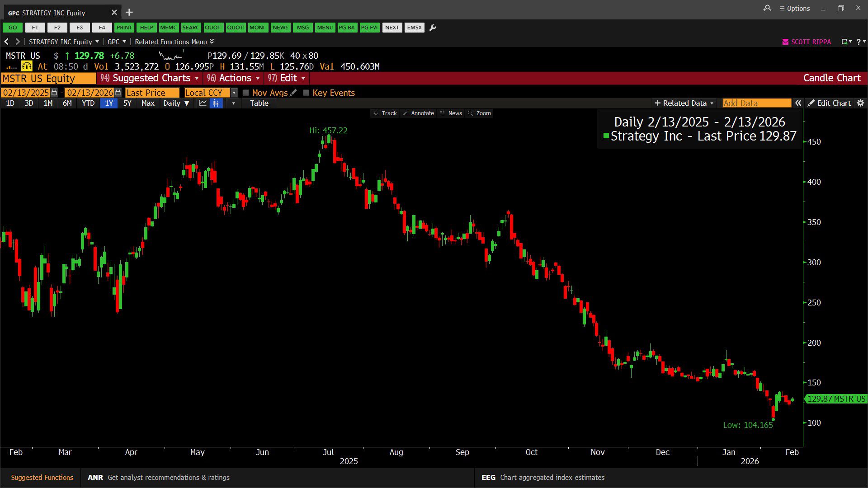This screenshot has width=868, height=488.
Task: Select the 6M time range
Action: 67,103
